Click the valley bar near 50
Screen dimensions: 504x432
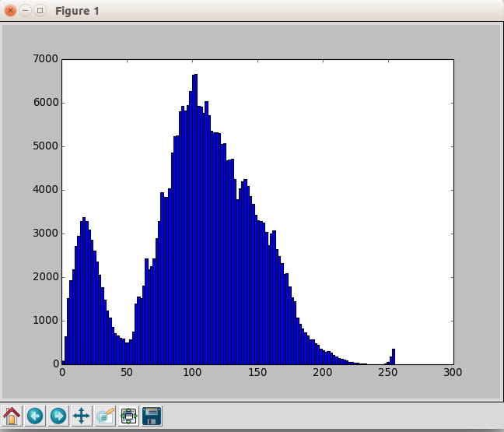click(127, 353)
